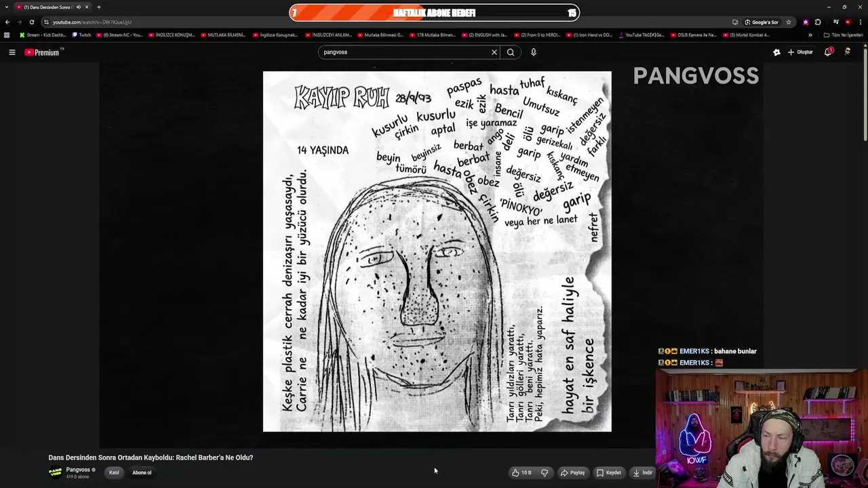
Task: Join channel via Katıl button
Action: [114, 472]
